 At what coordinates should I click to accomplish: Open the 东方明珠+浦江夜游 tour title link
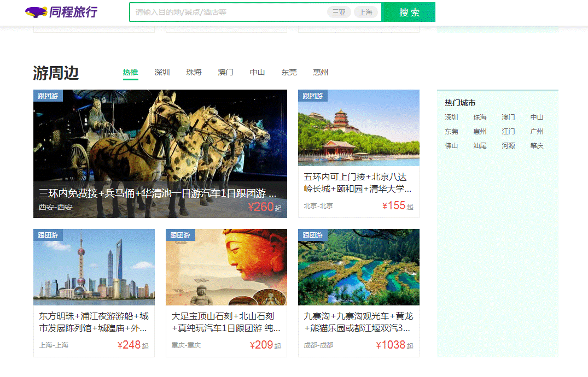click(94, 322)
